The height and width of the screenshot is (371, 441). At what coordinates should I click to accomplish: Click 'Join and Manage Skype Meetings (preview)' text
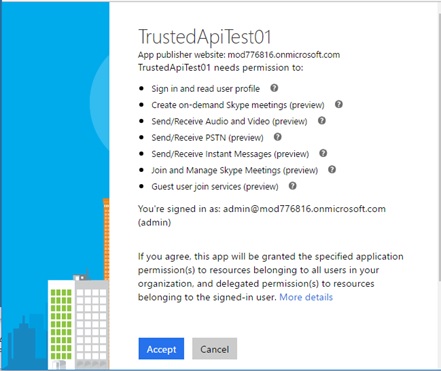point(235,170)
